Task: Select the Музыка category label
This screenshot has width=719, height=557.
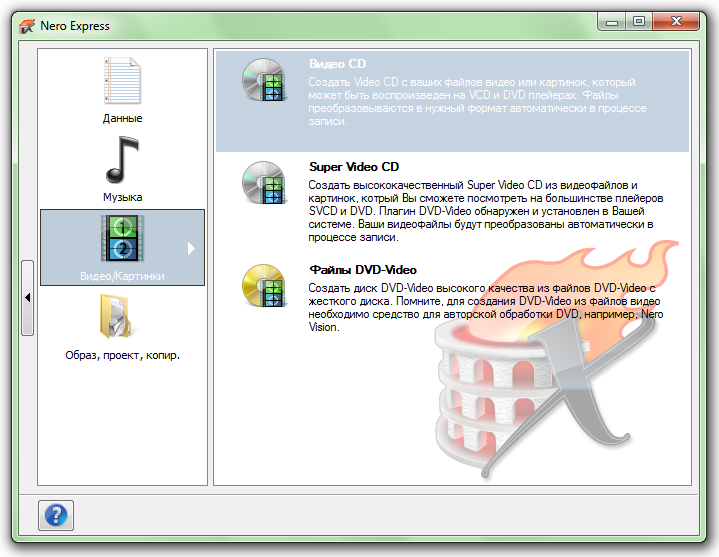Action: coord(122,197)
